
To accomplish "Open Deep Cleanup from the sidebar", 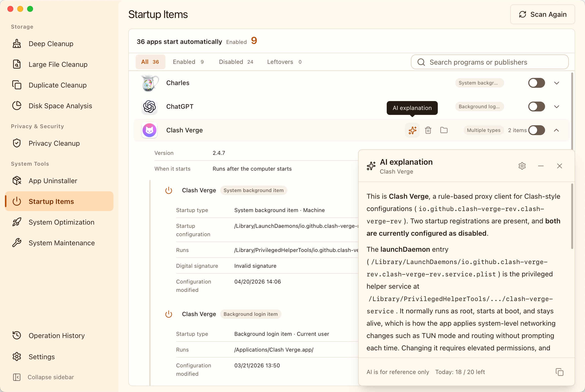I will click(59, 43).
